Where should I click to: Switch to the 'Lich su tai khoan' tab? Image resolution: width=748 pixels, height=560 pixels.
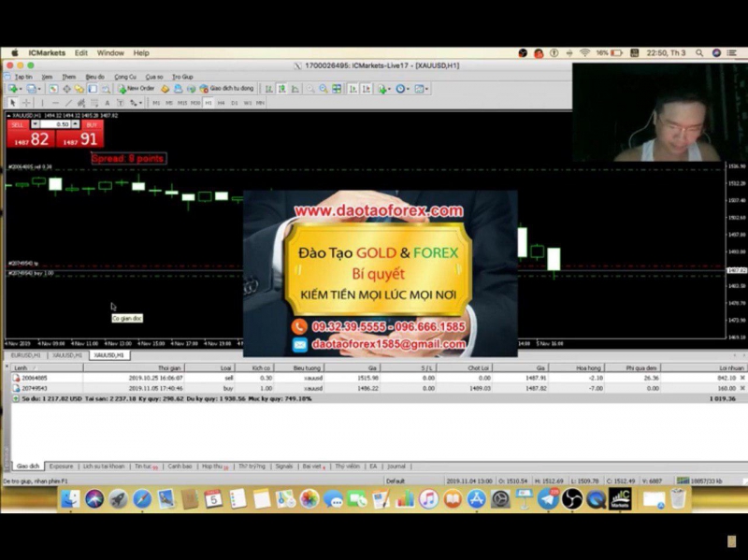point(103,466)
